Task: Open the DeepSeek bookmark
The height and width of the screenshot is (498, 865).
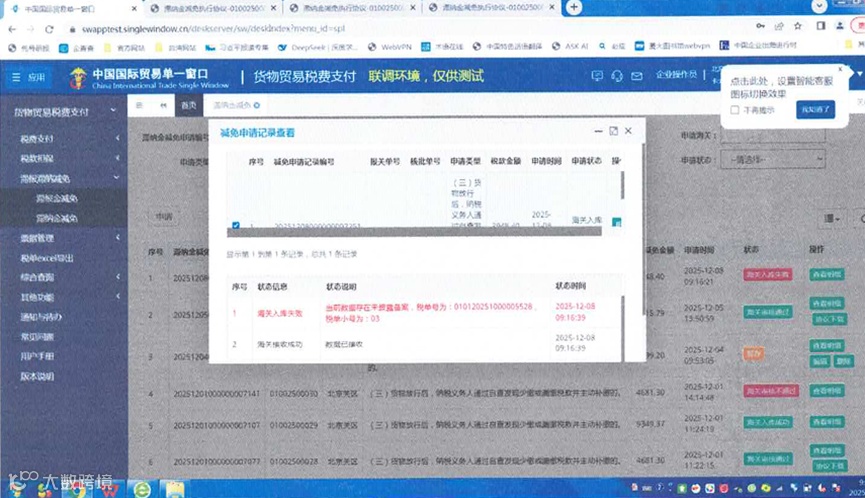Action: point(318,47)
